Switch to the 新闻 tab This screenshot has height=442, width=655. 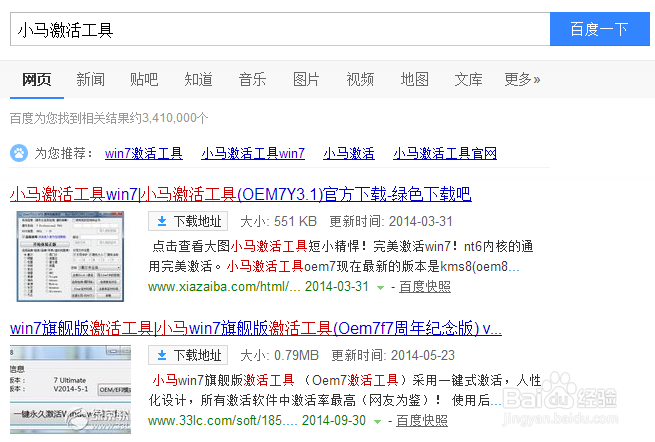click(x=91, y=79)
